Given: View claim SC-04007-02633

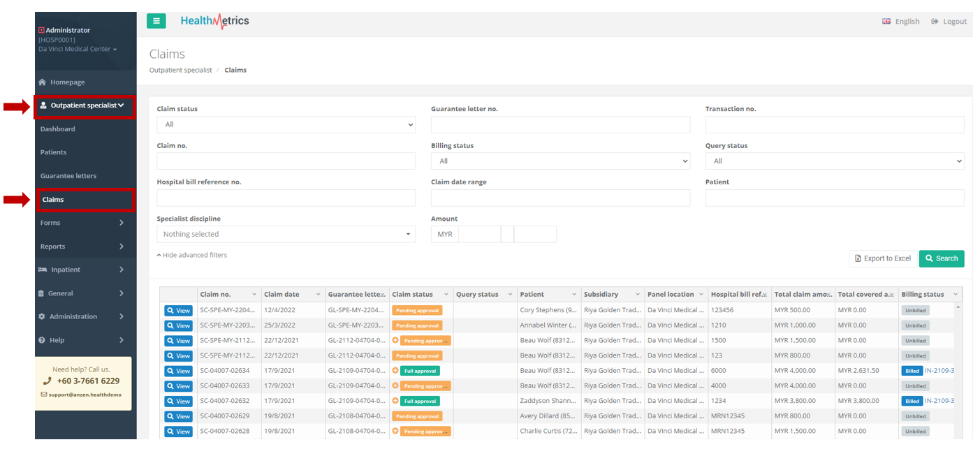Looking at the screenshot, I should click(178, 386).
